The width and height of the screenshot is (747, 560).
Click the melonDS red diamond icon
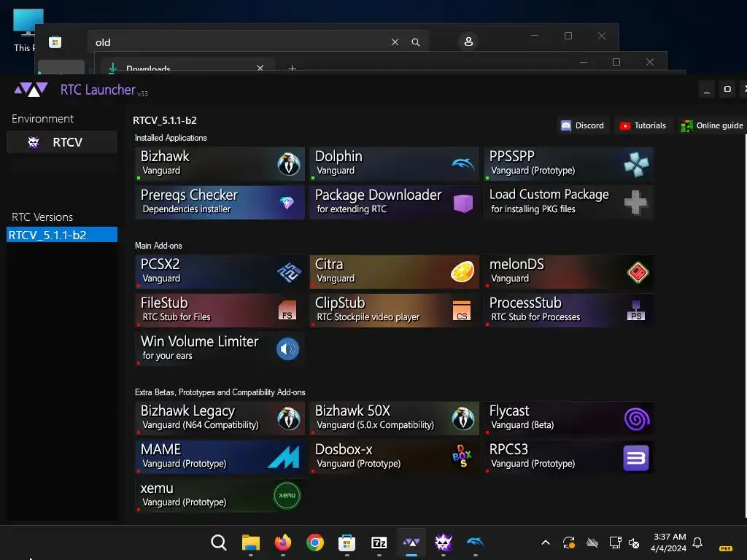638,273
